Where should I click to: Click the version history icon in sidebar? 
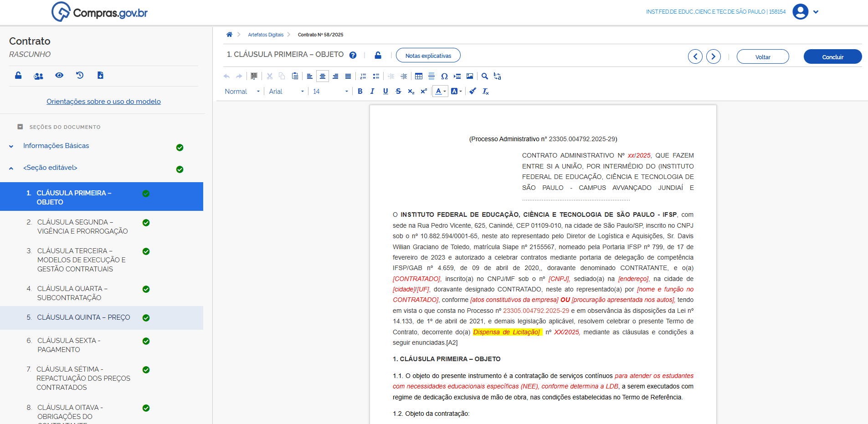(80, 76)
